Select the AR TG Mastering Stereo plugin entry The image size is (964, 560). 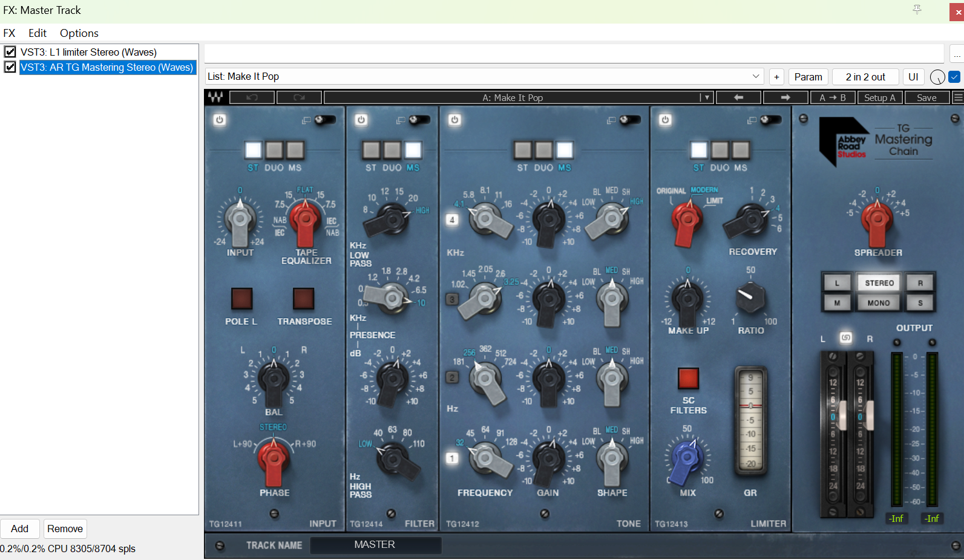(107, 67)
